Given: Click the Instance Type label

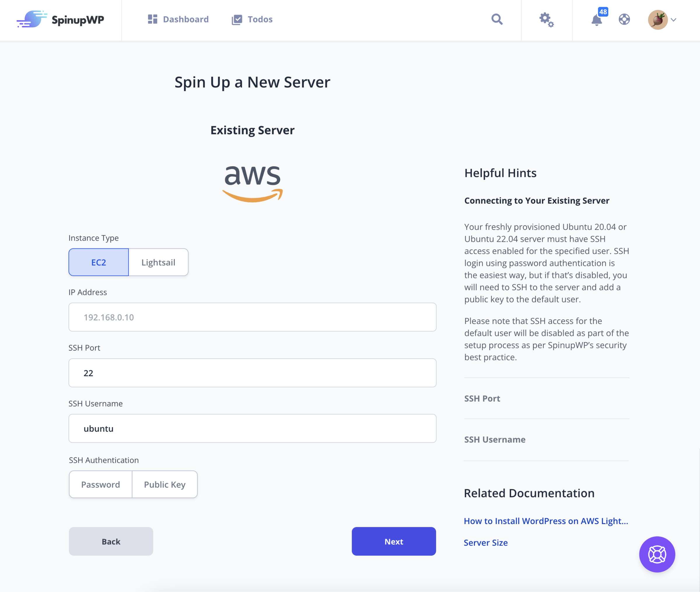Looking at the screenshot, I should 94,238.
